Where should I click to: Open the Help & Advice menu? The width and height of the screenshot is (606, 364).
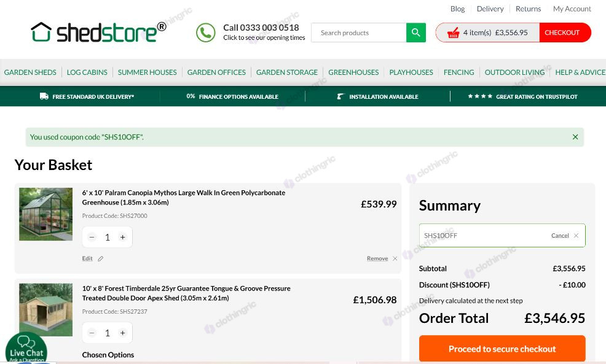coord(580,72)
